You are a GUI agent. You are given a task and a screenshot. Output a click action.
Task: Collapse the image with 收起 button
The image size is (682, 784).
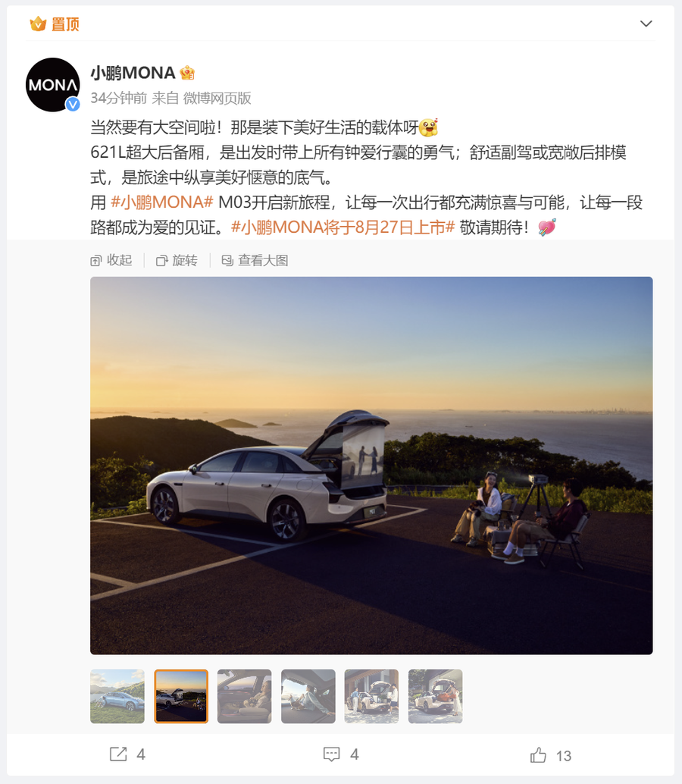(x=111, y=261)
